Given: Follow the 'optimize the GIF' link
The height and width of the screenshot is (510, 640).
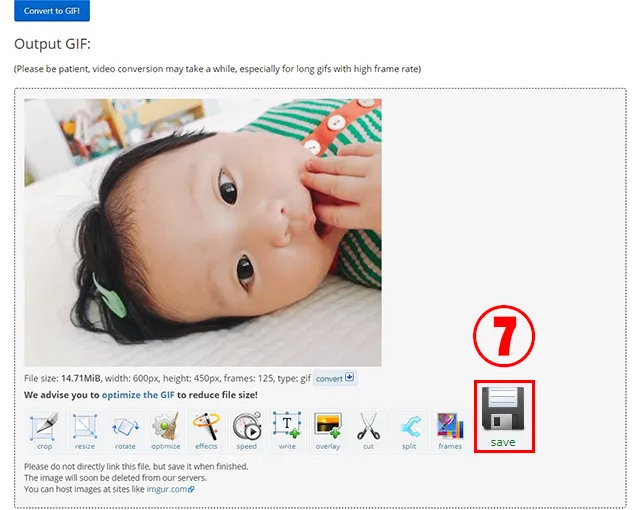Looking at the screenshot, I should [138, 395].
